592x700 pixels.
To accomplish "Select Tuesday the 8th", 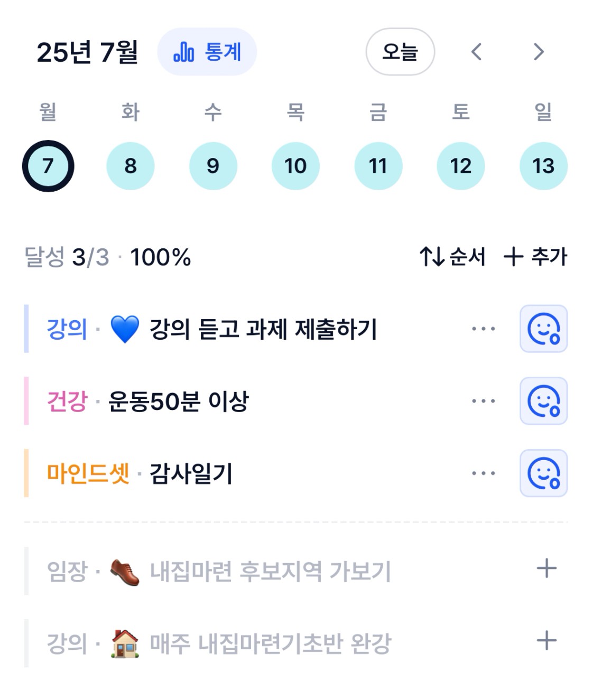I will point(131,166).
